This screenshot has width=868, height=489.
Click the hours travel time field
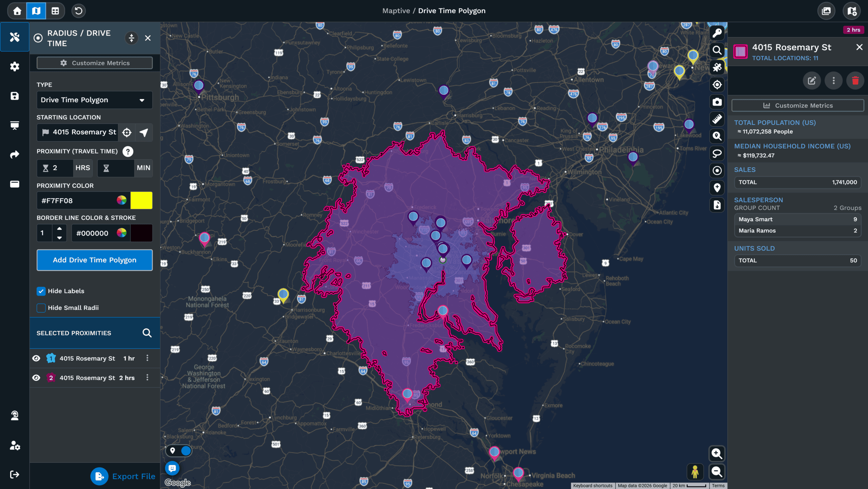55,168
